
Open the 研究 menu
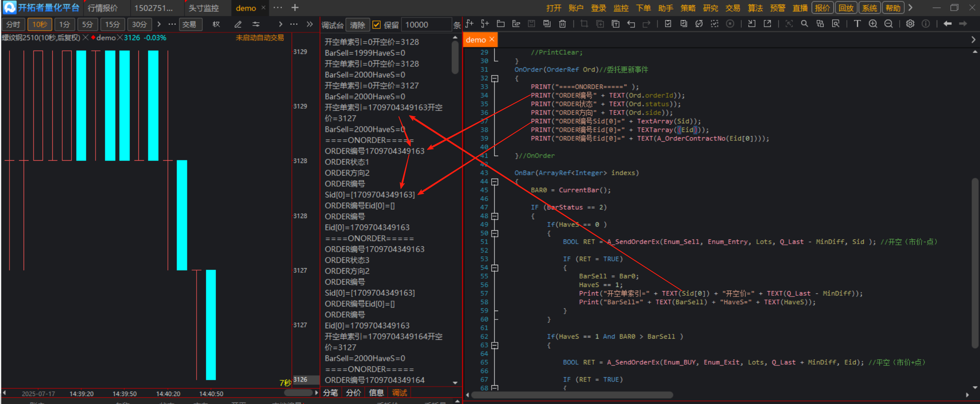[x=710, y=8]
